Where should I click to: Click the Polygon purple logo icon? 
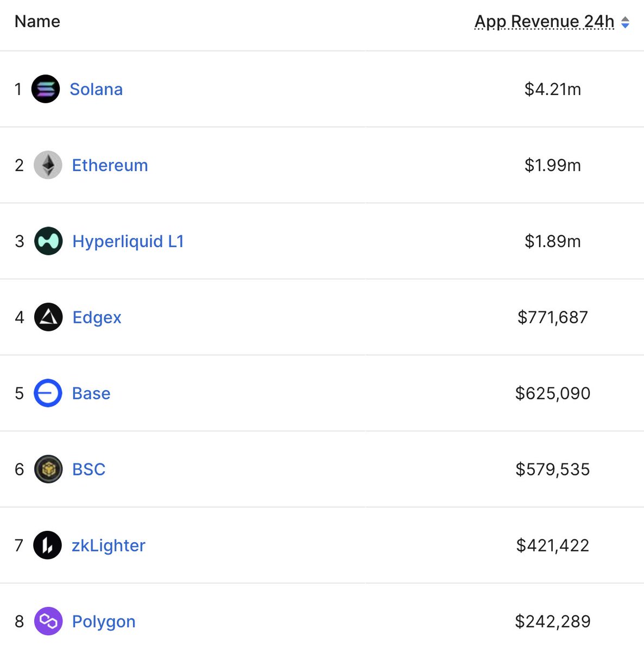(48, 622)
